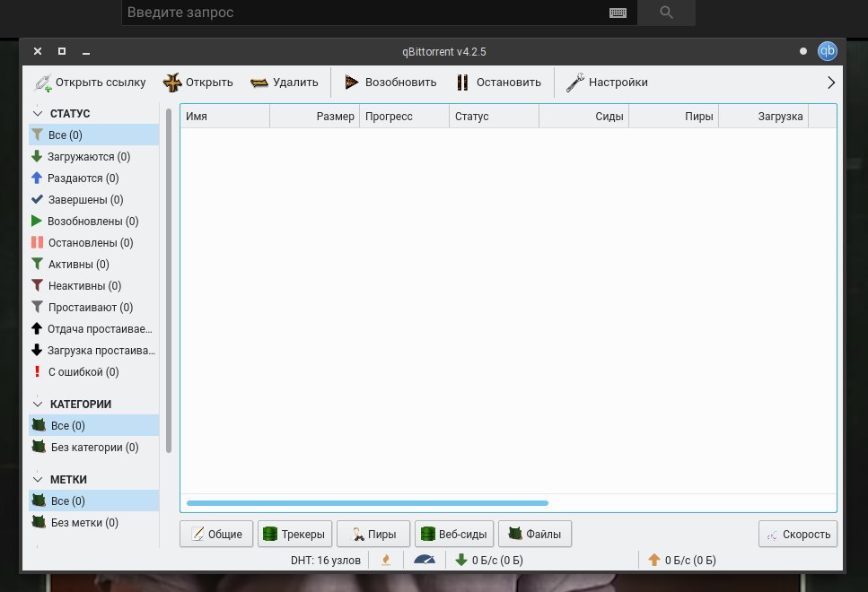868x592 pixels.
Task: Click the Открыть ссылку toolbar button
Action: coord(90,83)
